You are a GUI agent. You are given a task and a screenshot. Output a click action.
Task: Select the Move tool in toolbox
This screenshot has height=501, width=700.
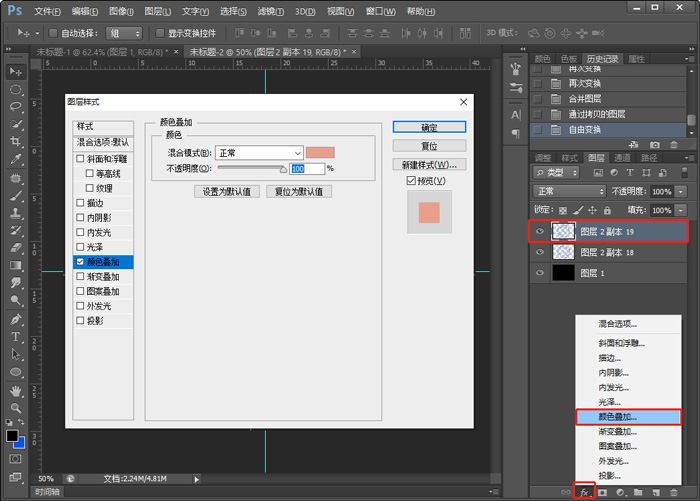(x=16, y=71)
